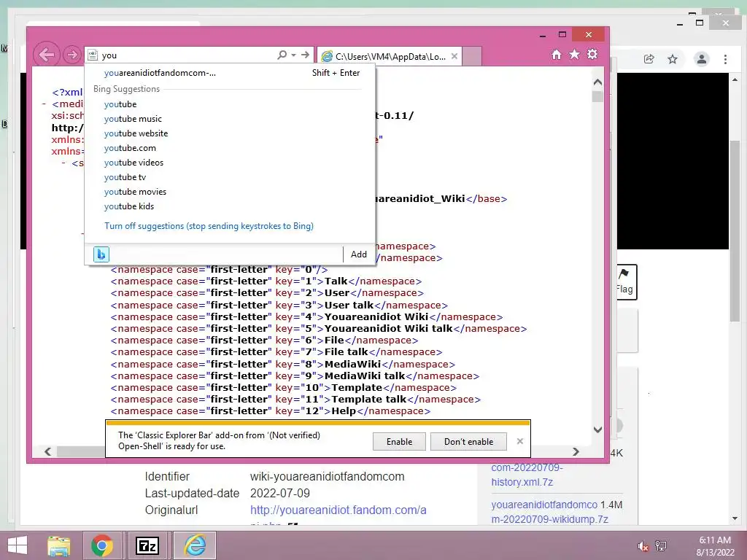The width and height of the screenshot is (747, 560).
Task: Open Internet Explorer Home page icon
Action: (x=557, y=54)
